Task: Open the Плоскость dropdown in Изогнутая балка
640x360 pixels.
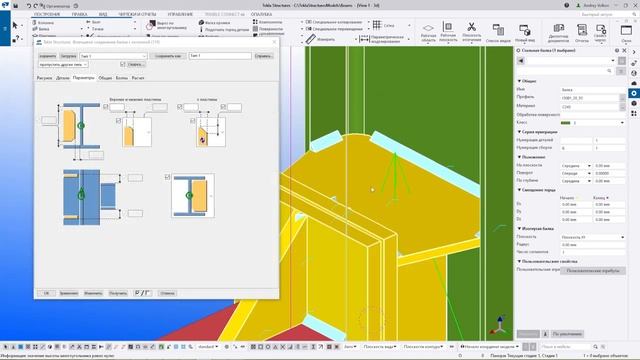Action: (593, 237)
